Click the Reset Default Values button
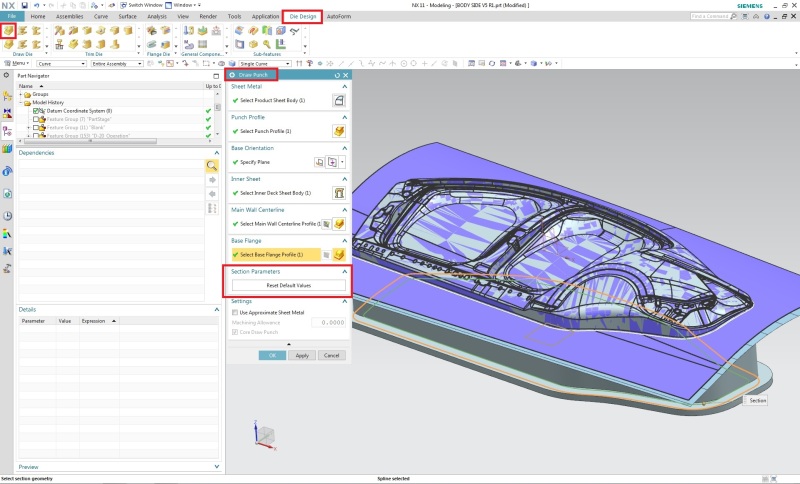The height and width of the screenshot is (484, 800). point(289,286)
